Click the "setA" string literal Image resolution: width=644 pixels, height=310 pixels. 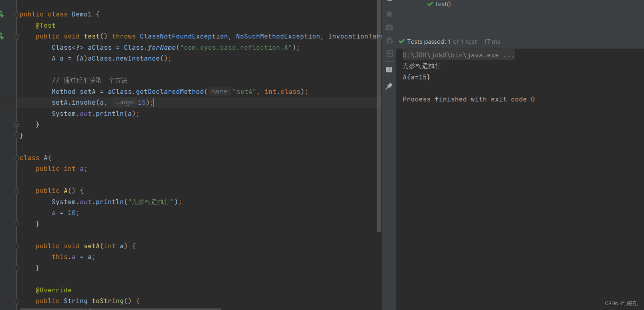244,92
